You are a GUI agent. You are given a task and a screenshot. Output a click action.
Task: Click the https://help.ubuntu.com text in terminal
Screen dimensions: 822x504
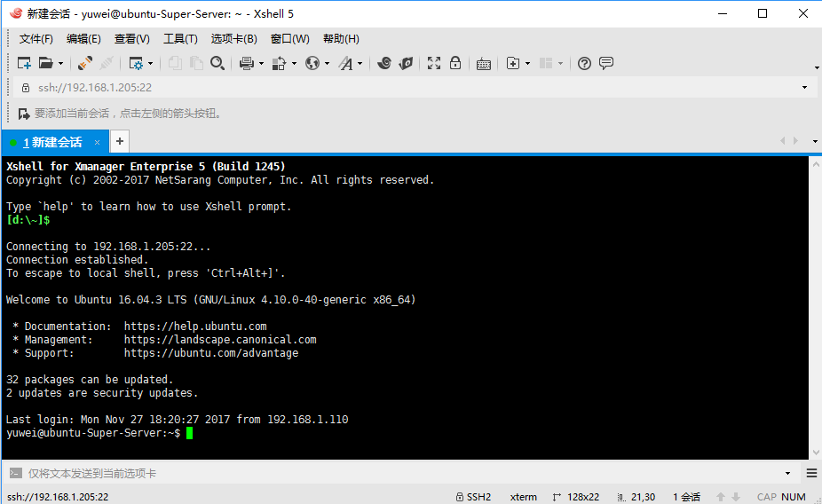pos(195,327)
